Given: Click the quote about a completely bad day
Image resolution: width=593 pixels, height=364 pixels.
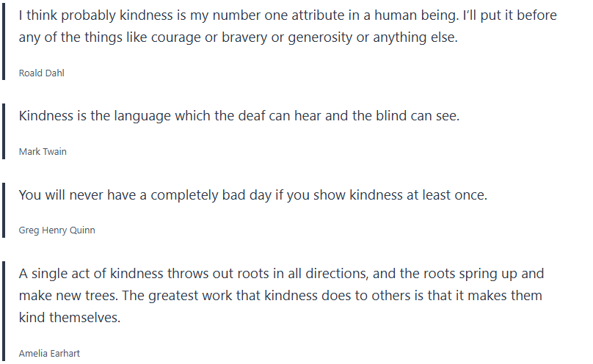Looking at the screenshot, I should point(252,195).
